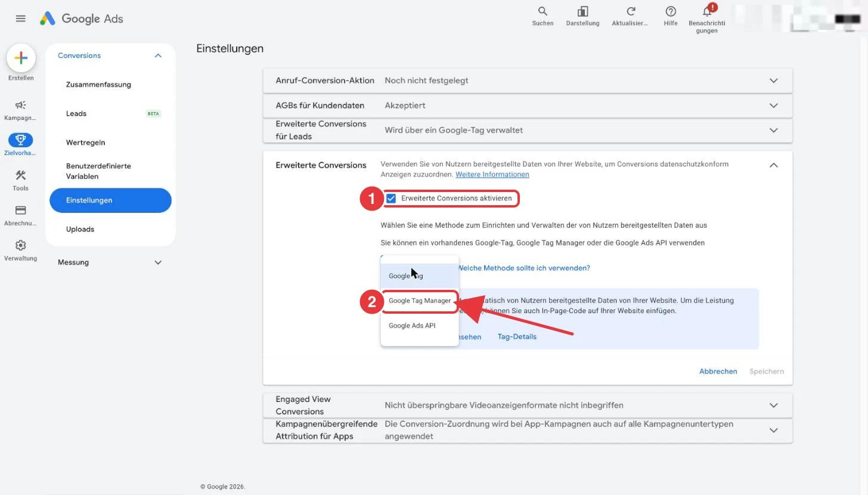Click the Speichern button
The image size is (868, 495).
767,371
